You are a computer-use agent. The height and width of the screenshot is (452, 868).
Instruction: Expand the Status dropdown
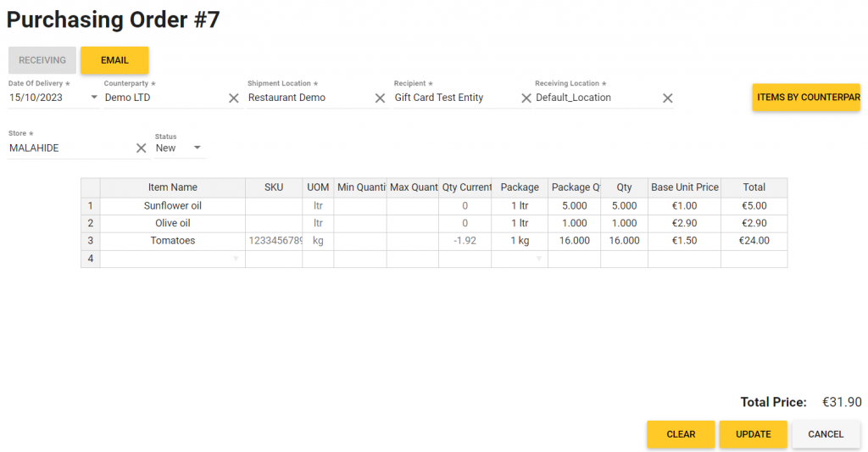[x=198, y=148]
